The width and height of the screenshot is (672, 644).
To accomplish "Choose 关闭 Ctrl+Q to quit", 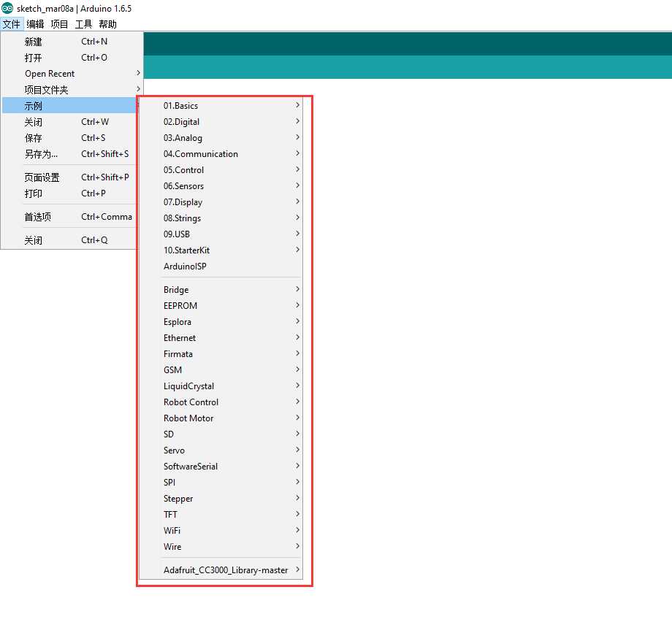I will click(x=70, y=240).
